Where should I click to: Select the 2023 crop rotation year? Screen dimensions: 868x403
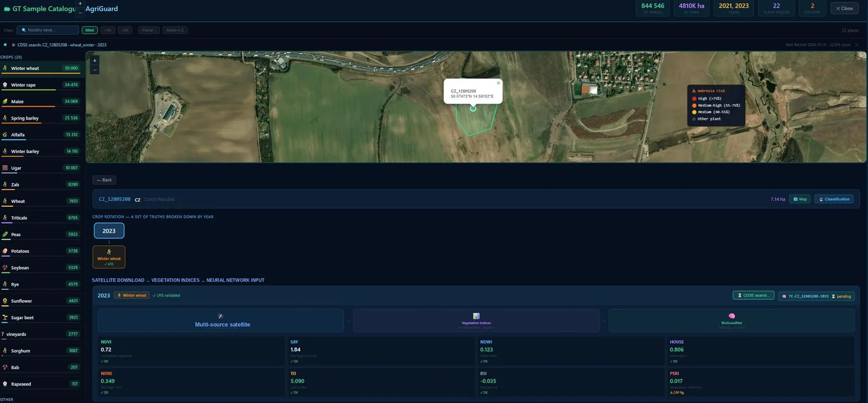[109, 231]
